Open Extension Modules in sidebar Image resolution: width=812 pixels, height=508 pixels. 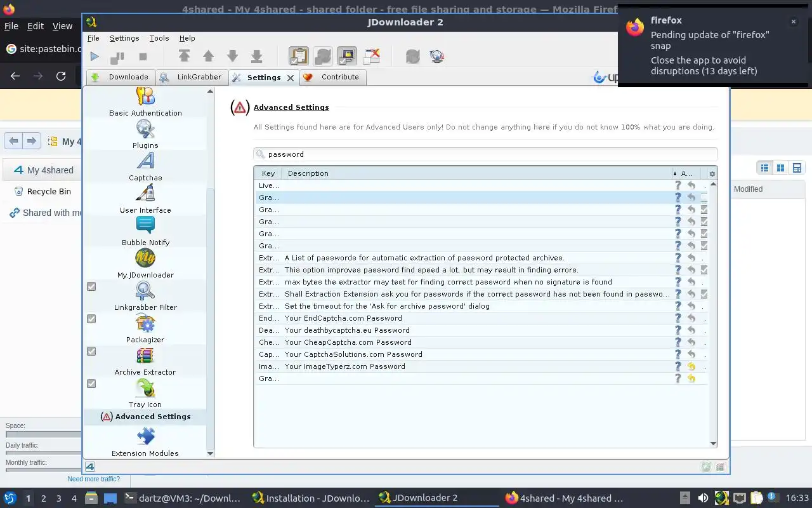tap(145, 443)
